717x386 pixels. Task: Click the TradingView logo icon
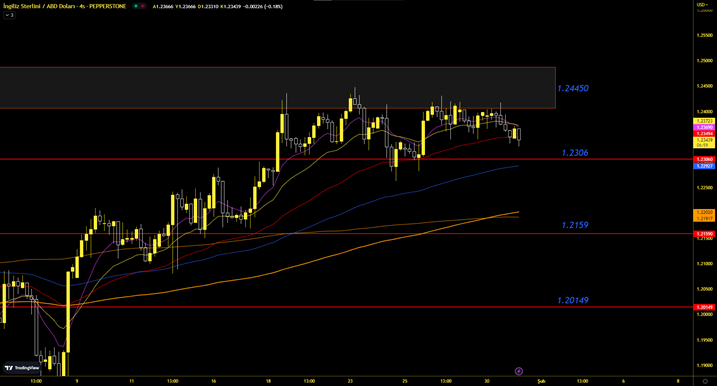pyautogui.click(x=9, y=368)
